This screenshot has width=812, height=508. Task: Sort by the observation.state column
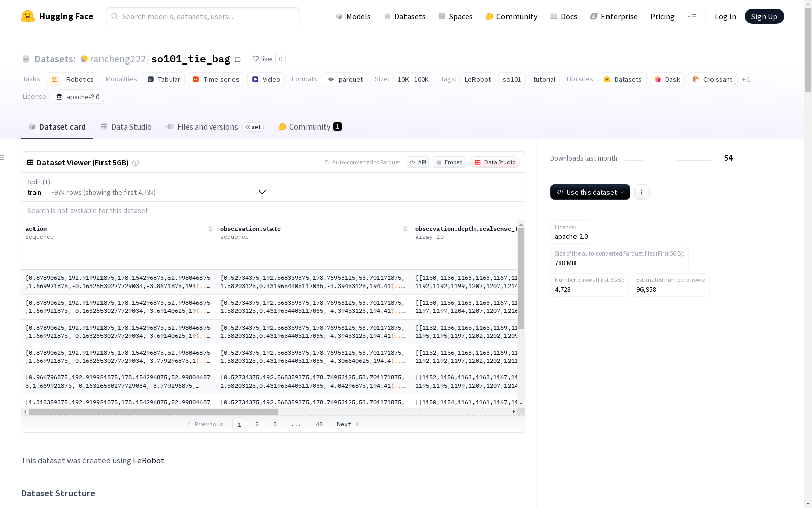coord(405,229)
